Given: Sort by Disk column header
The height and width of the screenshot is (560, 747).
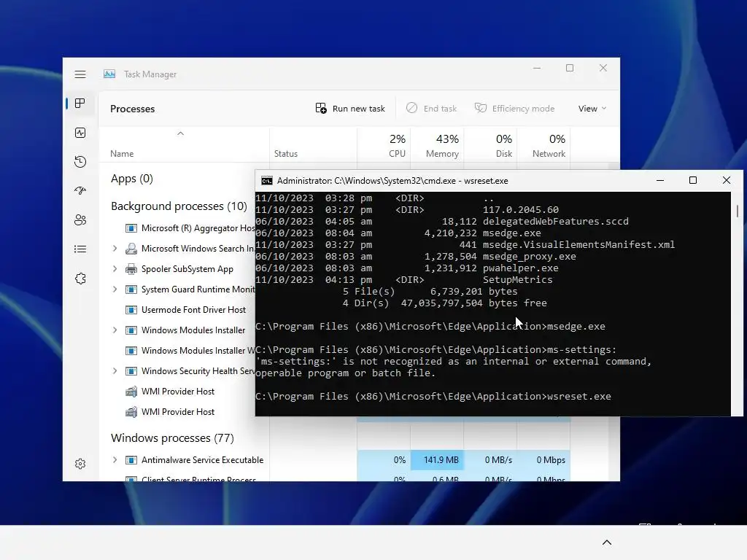Looking at the screenshot, I should (490, 145).
